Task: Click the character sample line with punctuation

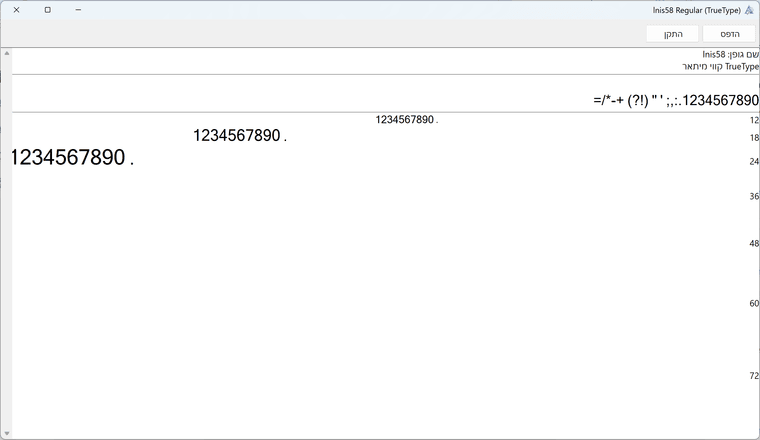Action: click(675, 100)
